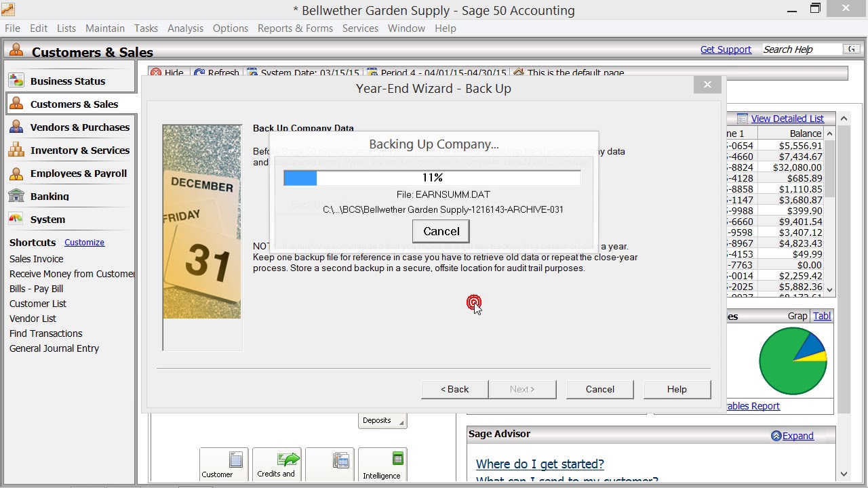Click the Deposits dropdown button

click(x=382, y=421)
